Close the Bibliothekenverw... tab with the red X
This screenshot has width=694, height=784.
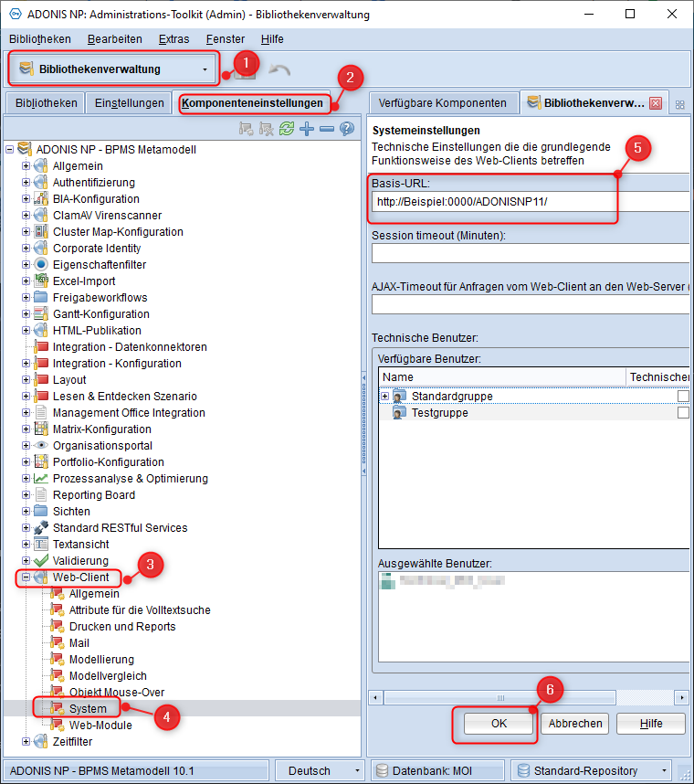[656, 103]
